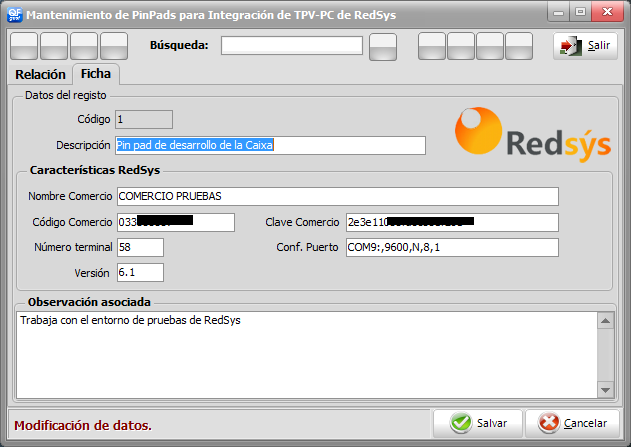Click the Código field containing 1
The image size is (631, 447).
tap(144, 119)
